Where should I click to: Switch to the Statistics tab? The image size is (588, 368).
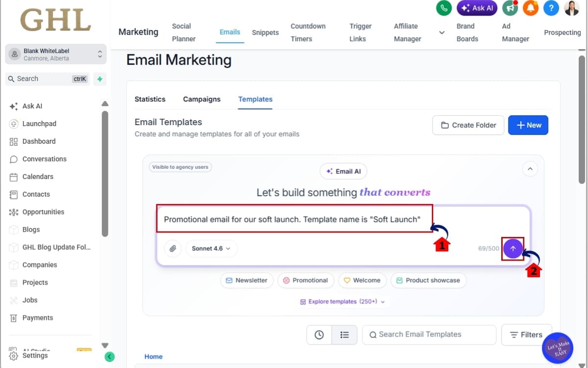point(150,99)
